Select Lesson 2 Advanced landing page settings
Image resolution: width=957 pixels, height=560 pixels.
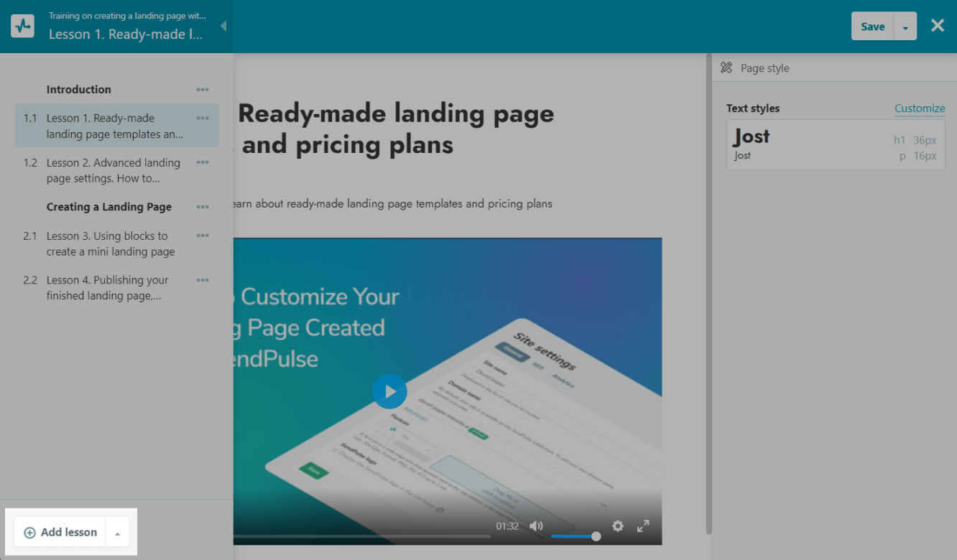pyautogui.click(x=113, y=171)
